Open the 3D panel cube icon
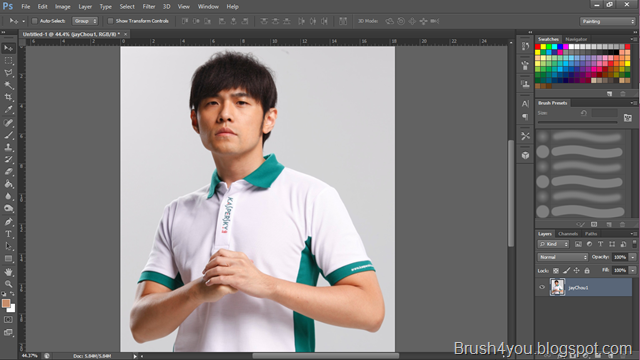 [525, 156]
